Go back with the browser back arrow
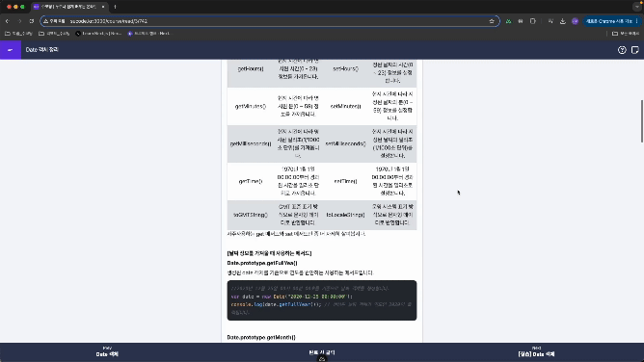Screen dimensions: 644x362 coord(8,21)
